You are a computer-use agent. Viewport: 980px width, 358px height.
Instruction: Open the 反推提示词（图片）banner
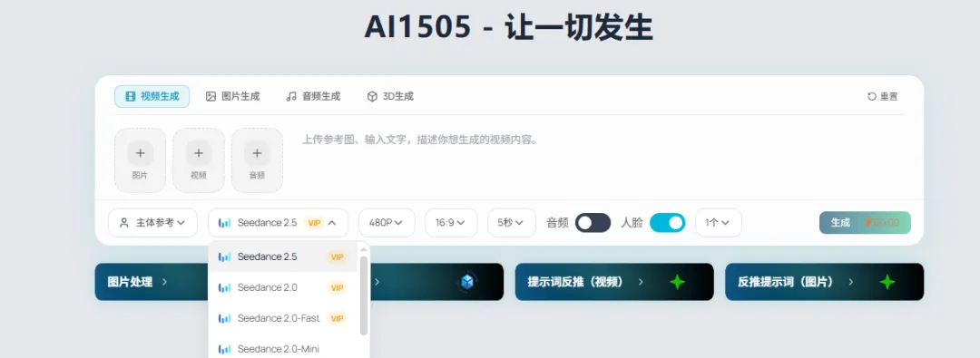pyautogui.click(x=824, y=282)
